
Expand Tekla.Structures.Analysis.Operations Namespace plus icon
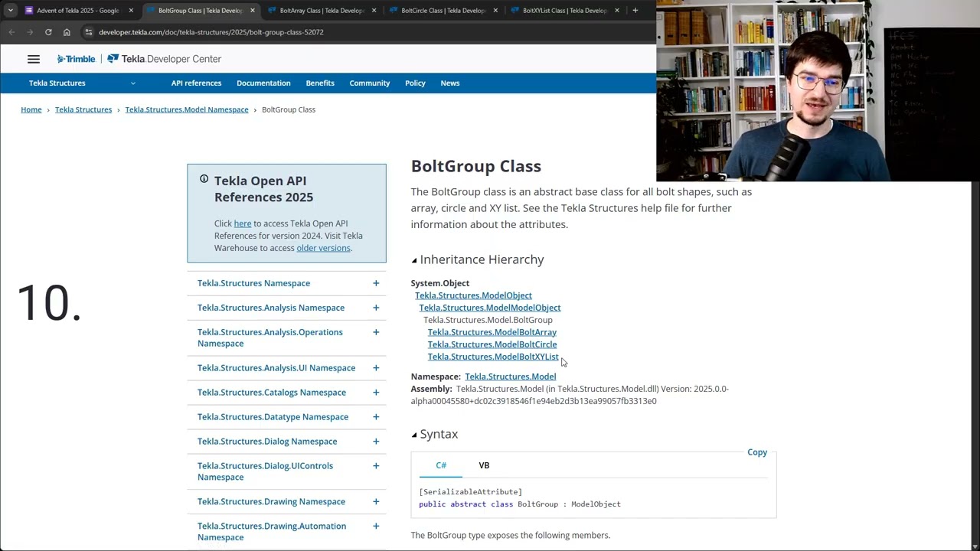(376, 332)
